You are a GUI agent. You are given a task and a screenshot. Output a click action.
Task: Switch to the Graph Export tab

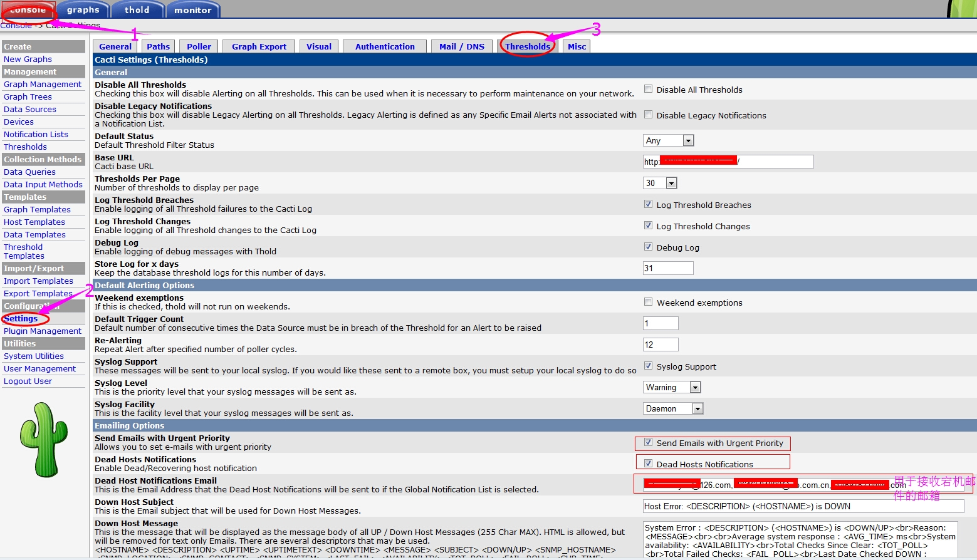(x=259, y=46)
